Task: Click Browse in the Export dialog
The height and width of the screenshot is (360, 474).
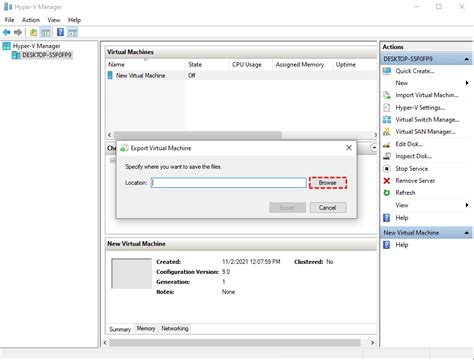Action: pos(328,183)
